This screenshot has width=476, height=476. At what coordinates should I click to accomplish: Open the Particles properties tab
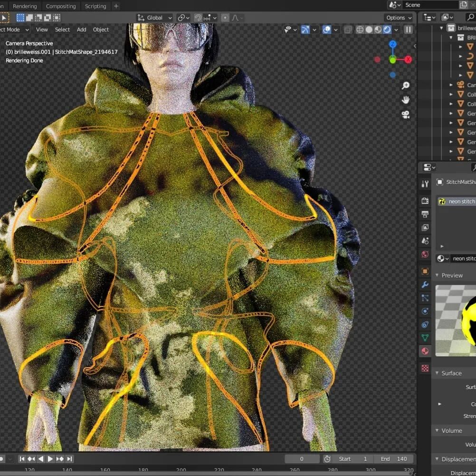[x=425, y=298]
